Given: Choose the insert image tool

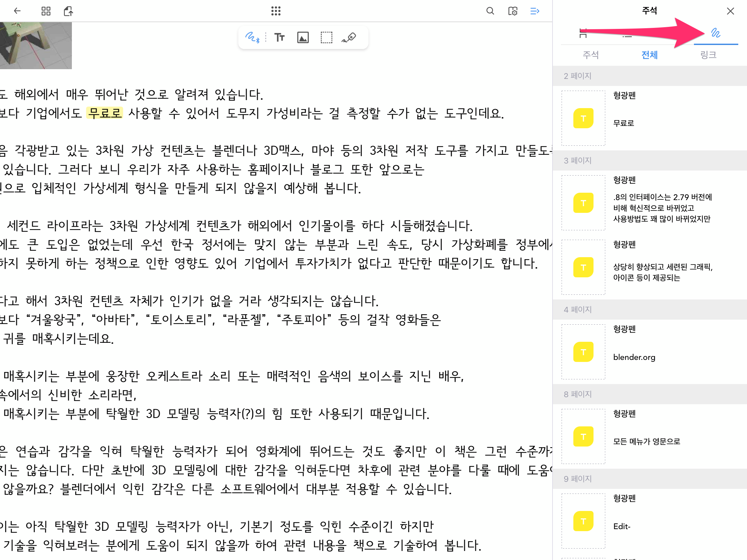Looking at the screenshot, I should (x=303, y=37).
